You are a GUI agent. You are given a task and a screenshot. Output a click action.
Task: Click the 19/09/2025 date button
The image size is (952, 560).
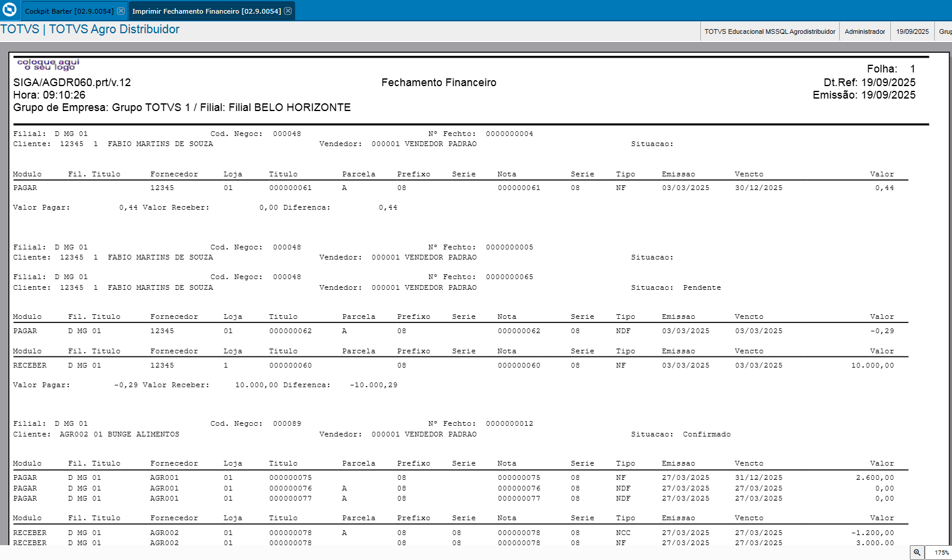click(912, 31)
